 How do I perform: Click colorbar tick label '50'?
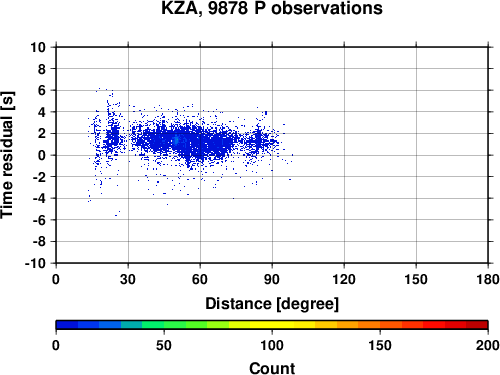coord(164,345)
